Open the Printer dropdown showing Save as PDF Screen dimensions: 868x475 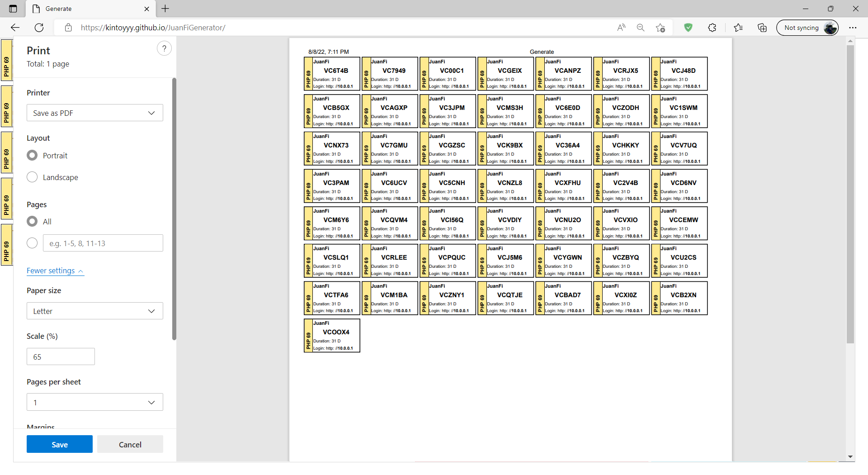(95, 113)
